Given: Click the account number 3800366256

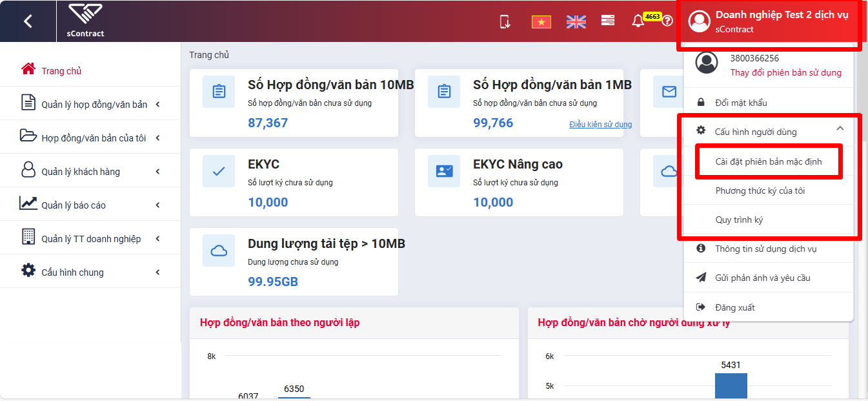Looking at the screenshot, I should click(754, 58).
